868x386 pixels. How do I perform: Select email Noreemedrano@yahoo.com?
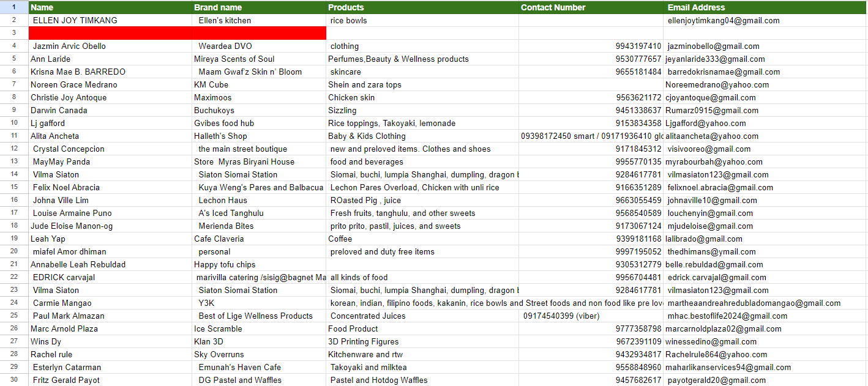tap(766, 84)
